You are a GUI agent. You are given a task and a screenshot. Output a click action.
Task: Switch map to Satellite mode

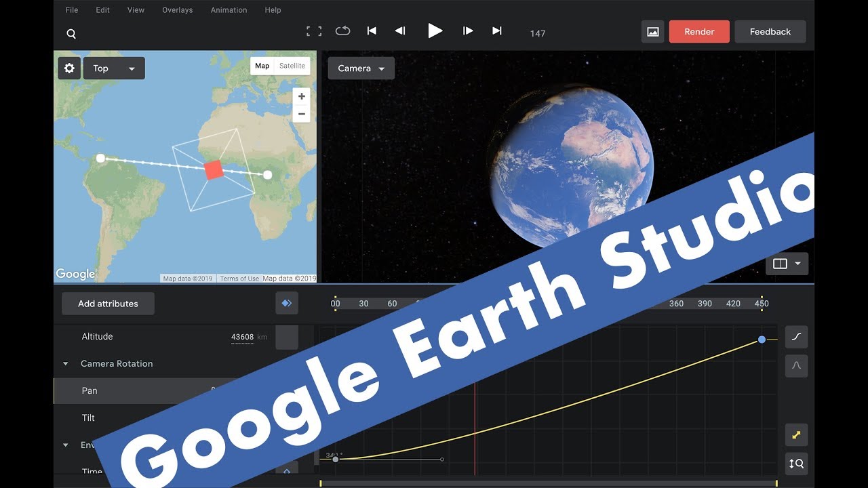[x=292, y=66]
